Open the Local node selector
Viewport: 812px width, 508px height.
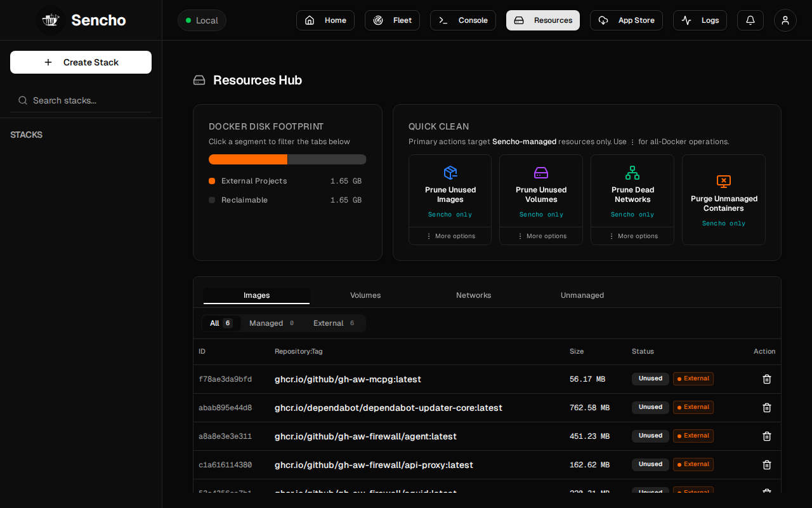(x=202, y=20)
